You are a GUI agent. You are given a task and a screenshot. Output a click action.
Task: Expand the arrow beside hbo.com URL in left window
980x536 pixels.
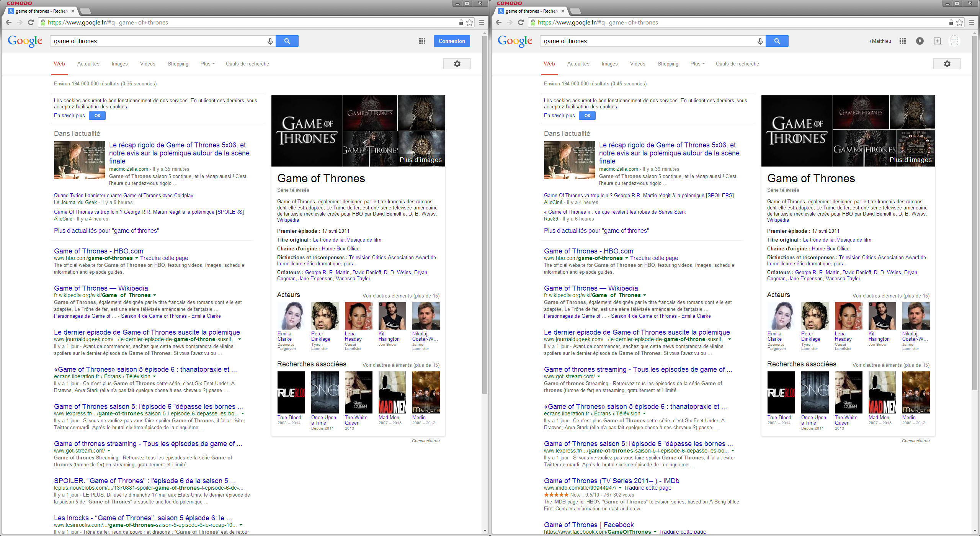click(x=137, y=258)
